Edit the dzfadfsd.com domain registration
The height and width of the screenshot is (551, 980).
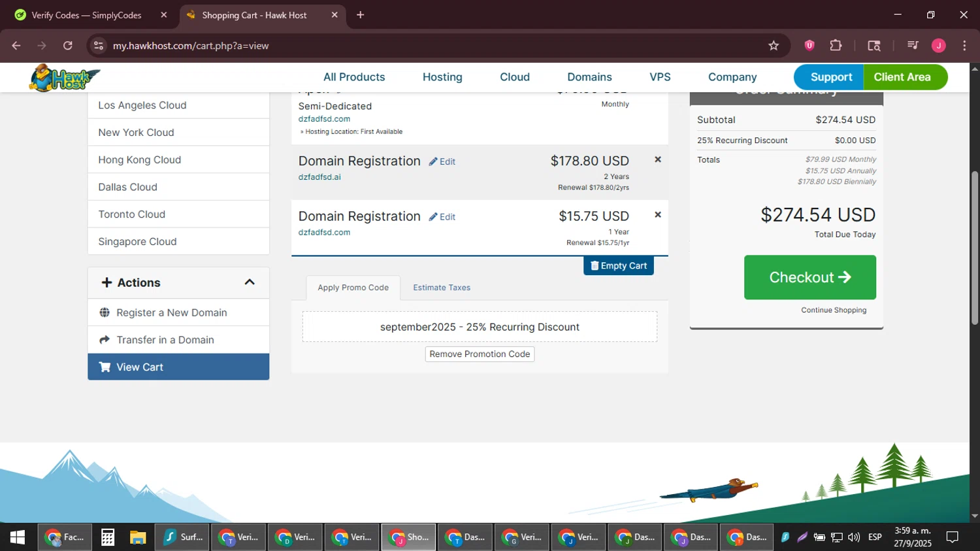(x=442, y=217)
